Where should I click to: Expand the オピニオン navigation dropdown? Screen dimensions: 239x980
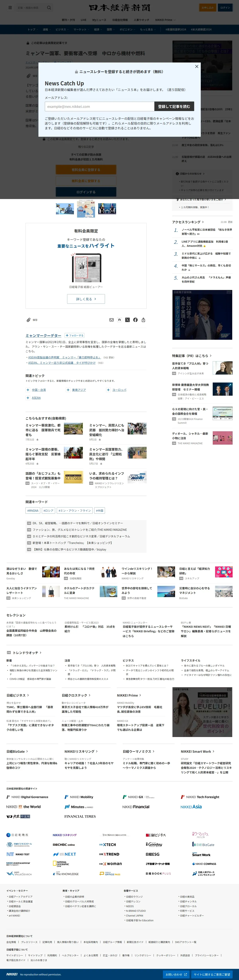128,29
